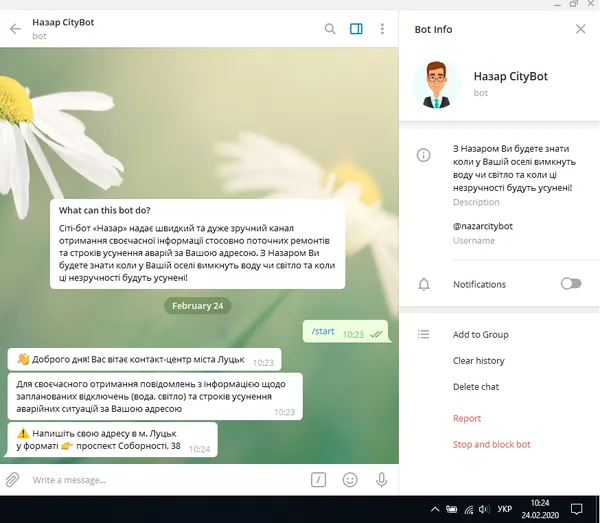Click message starting 'Для своєчасного отримання повідомлень'
Screen dimensions: 600x523
tap(155, 396)
